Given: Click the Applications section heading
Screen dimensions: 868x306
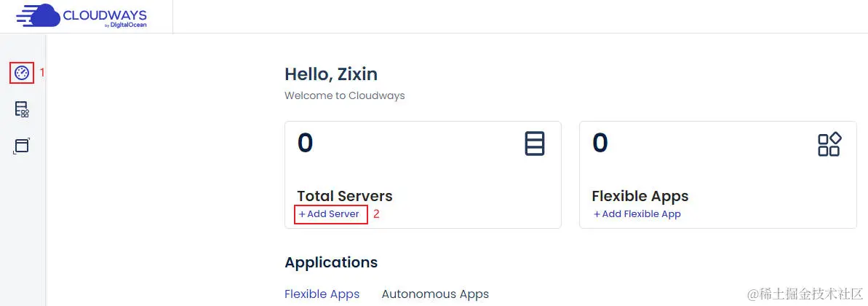Looking at the screenshot, I should [331, 262].
